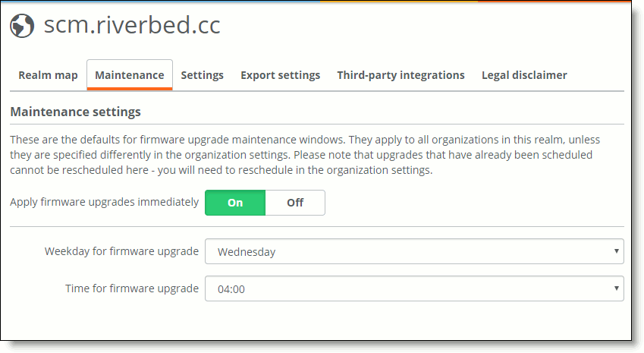Click the globe realm icon
644x353 pixels.
22,26
